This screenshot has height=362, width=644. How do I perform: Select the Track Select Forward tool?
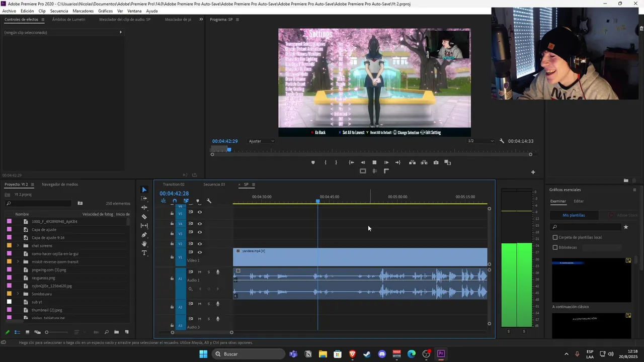pyautogui.click(x=144, y=199)
